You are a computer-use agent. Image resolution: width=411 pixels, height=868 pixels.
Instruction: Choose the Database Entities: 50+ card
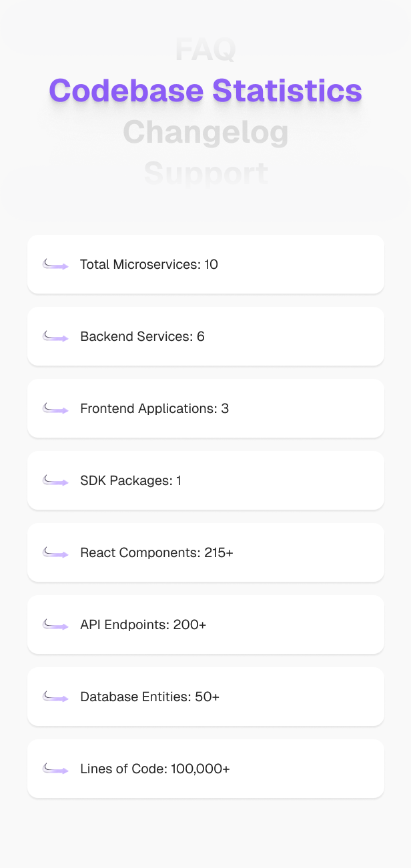click(x=205, y=697)
